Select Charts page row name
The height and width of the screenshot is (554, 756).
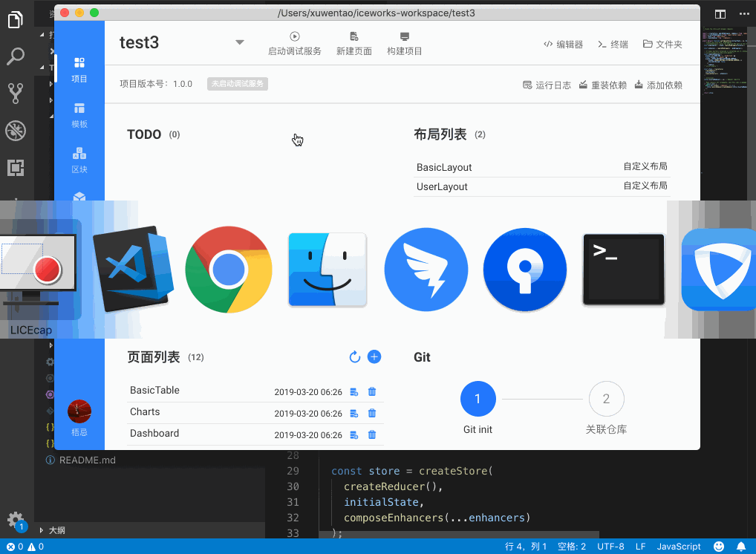click(145, 411)
